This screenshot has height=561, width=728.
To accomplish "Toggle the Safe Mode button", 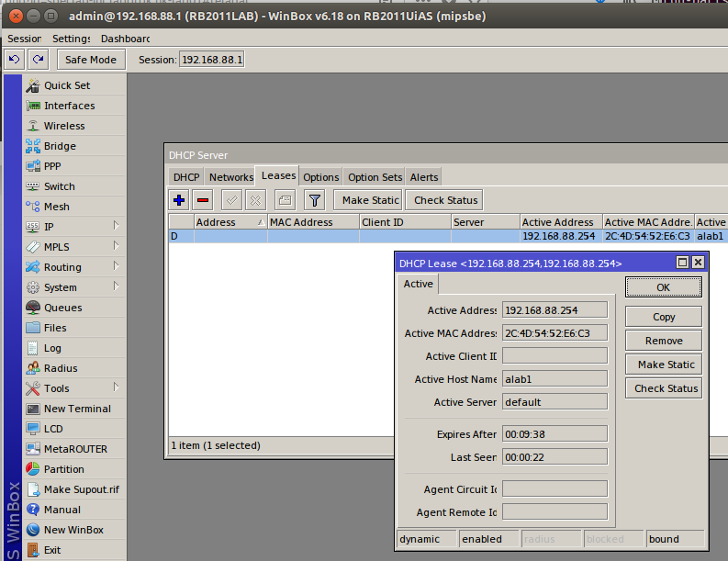I will (x=91, y=60).
